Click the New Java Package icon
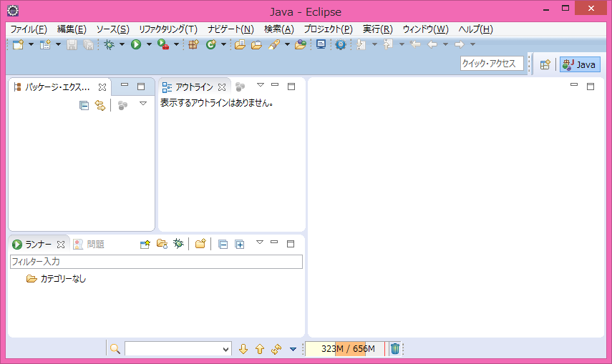 point(193,44)
